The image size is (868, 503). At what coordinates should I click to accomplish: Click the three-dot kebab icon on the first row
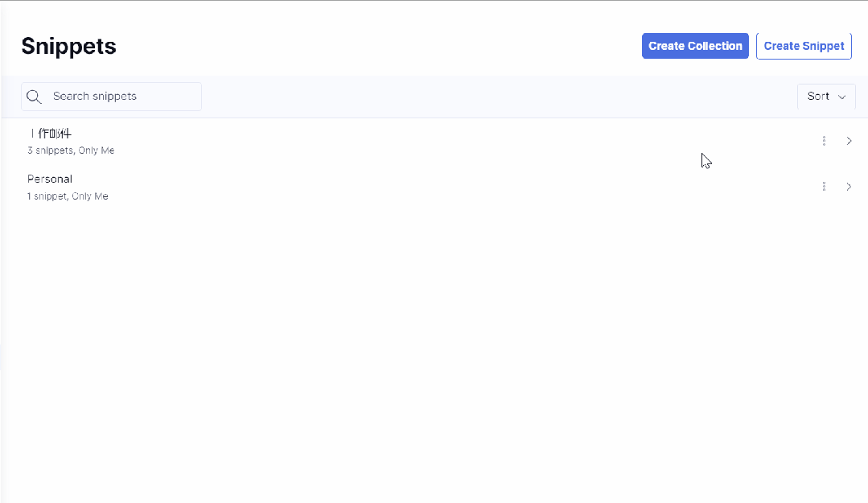(x=823, y=140)
